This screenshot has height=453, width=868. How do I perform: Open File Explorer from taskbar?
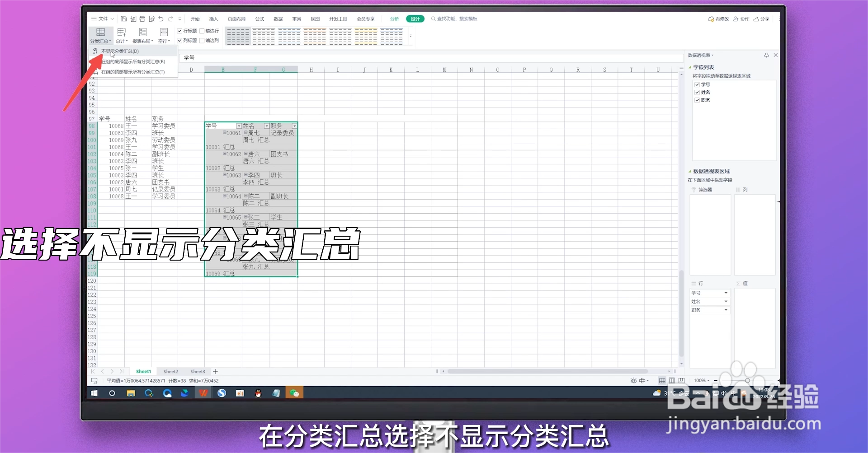click(x=131, y=393)
